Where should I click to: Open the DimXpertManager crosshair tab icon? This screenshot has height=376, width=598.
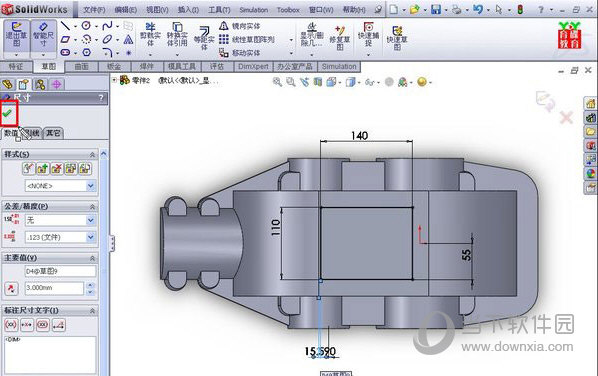(56, 84)
